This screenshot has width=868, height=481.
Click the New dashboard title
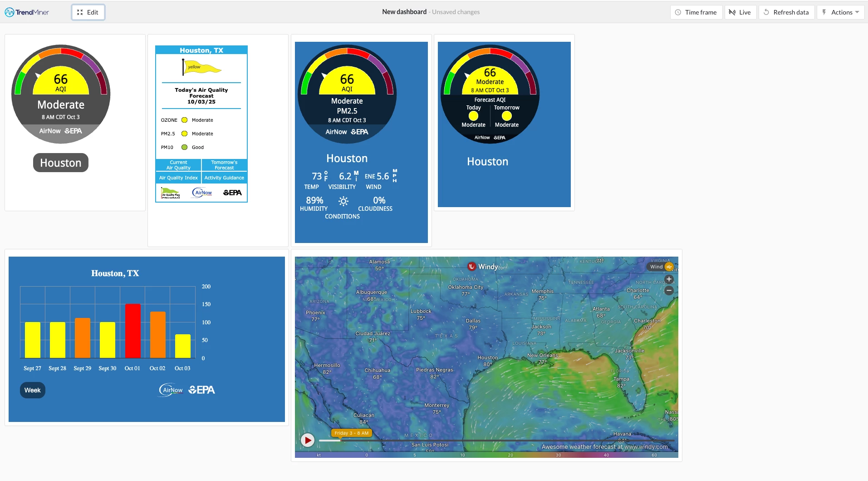coord(404,12)
